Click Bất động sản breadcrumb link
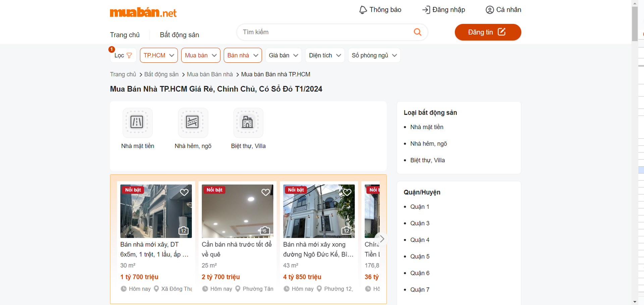This screenshot has height=305, width=644. click(x=161, y=74)
